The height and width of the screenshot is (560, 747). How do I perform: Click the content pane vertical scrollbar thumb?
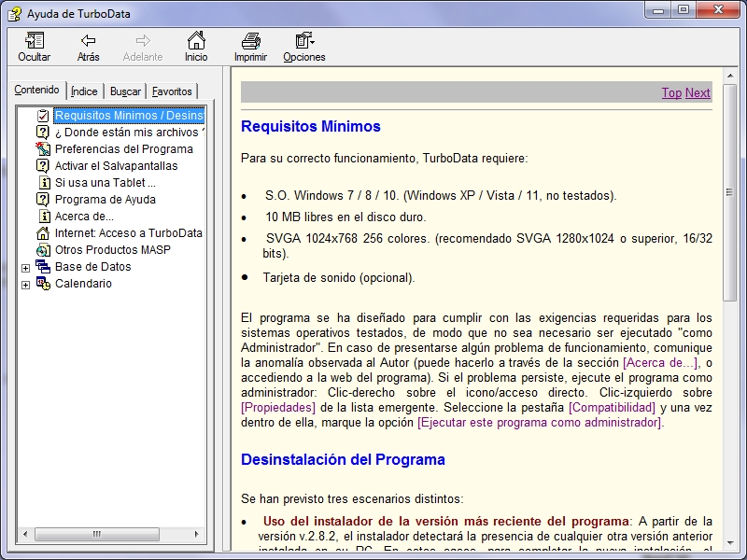click(x=729, y=192)
